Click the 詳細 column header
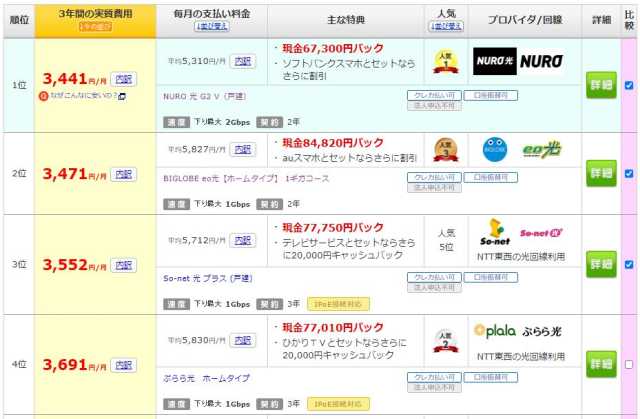This screenshot has height=419, width=640. [x=601, y=21]
